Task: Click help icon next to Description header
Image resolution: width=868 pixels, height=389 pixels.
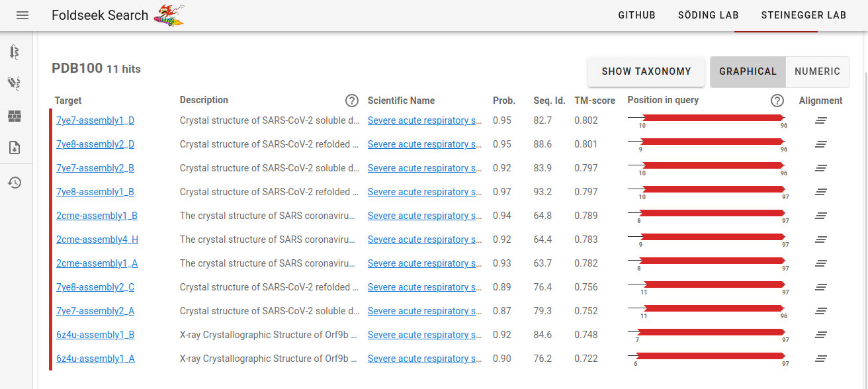Action: tap(352, 101)
